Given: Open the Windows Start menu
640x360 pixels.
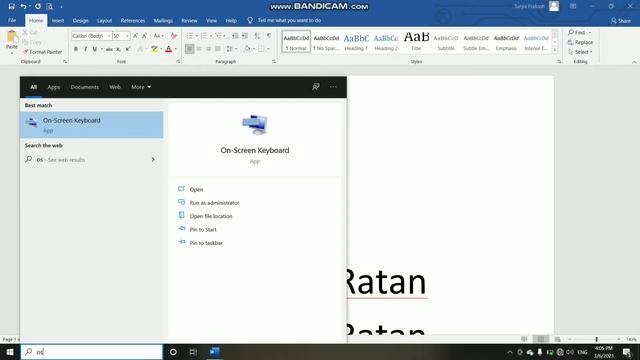Looking at the screenshot, I should pyautogui.click(x=10, y=352).
